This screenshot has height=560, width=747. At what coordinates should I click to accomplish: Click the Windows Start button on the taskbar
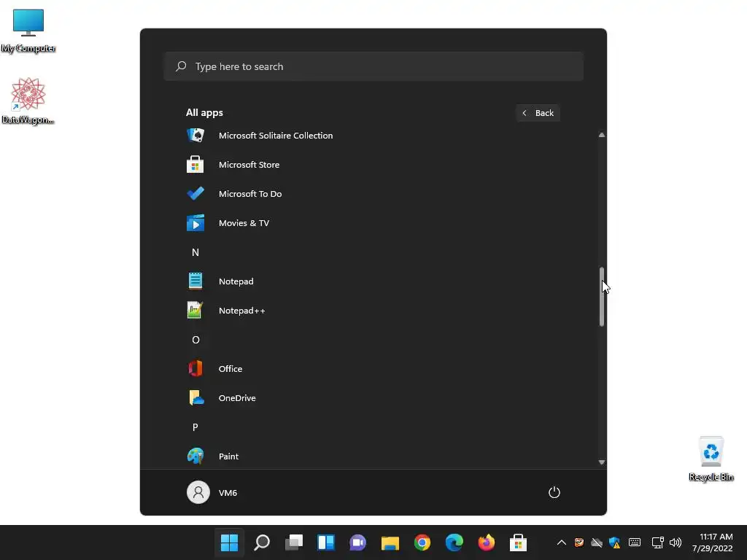[x=229, y=542]
